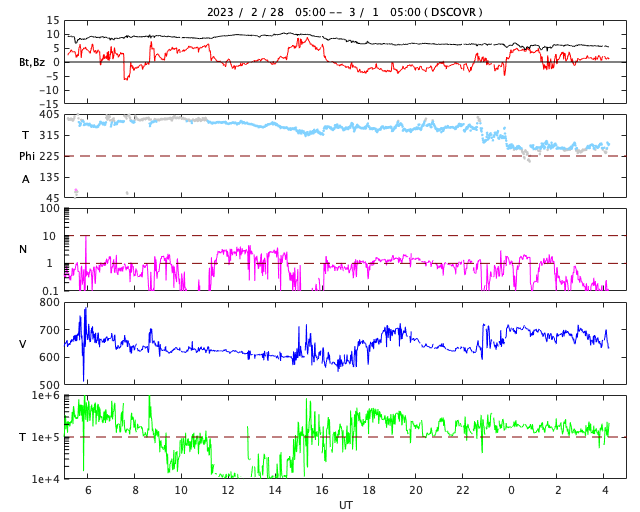Screen dimensions: 640x512
Task: Click the 1e+4 tick on temperature panel
Action: click(x=46, y=479)
